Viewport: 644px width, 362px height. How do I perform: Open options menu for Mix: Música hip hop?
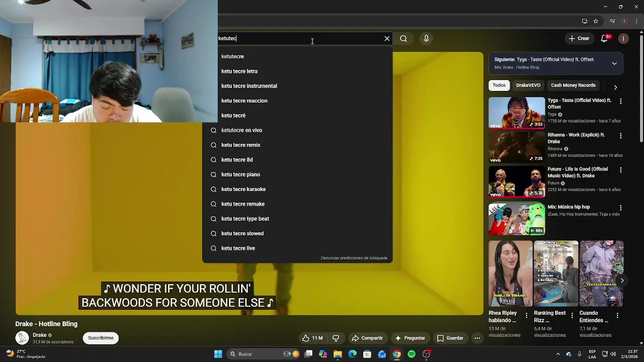tap(620, 208)
